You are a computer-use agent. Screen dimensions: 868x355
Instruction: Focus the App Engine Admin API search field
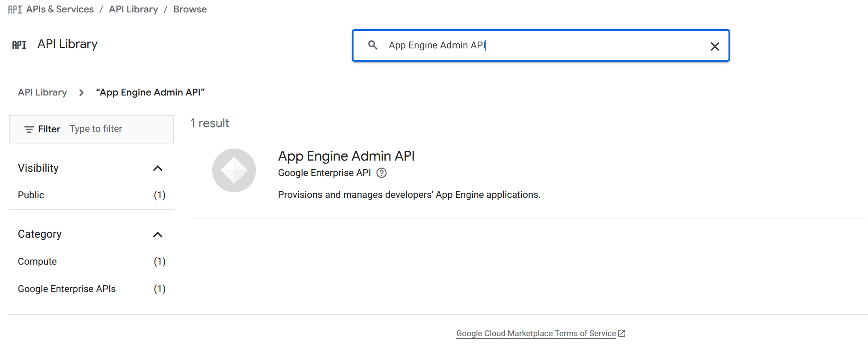coord(541,45)
